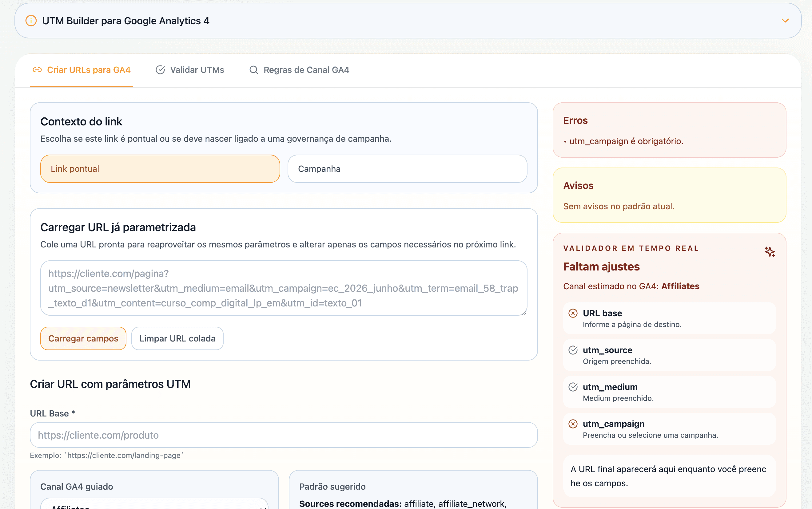The image size is (812, 509).
Task: Click the info icon beside UTM Builder title
Action: point(31,21)
